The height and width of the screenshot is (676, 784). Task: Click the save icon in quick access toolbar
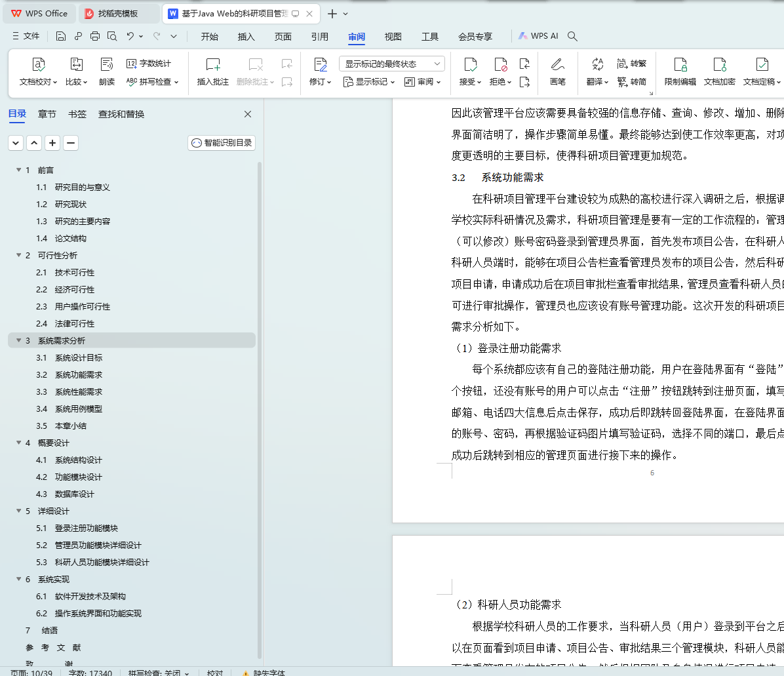point(60,36)
